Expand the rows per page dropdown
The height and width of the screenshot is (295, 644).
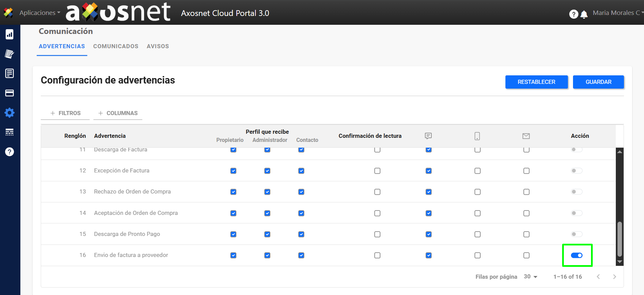(531, 277)
